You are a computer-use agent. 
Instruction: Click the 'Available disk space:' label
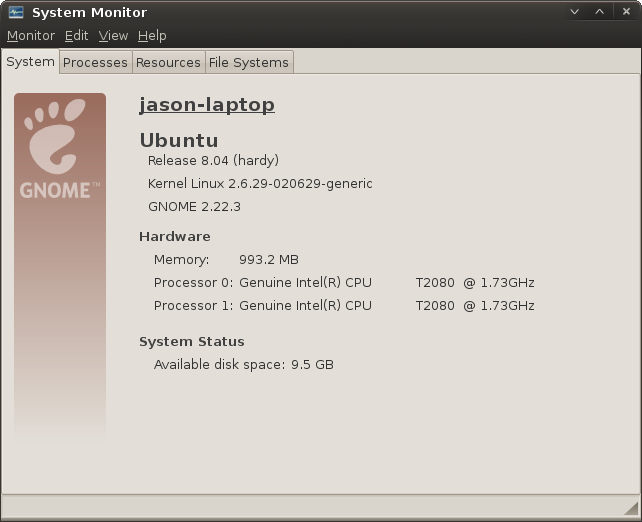[219, 364]
